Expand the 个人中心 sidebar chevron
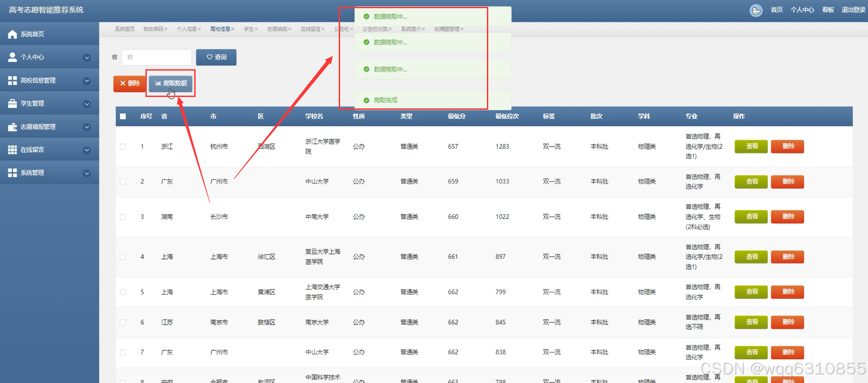Image resolution: width=868 pixels, height=383 pixels. (x=87, y=57)
